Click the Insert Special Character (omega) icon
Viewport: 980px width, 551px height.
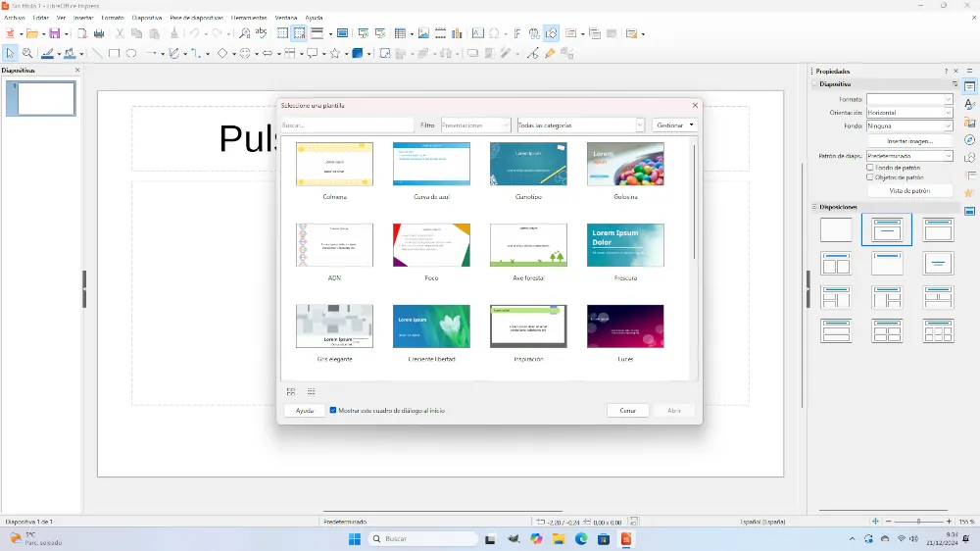point(494,33)
